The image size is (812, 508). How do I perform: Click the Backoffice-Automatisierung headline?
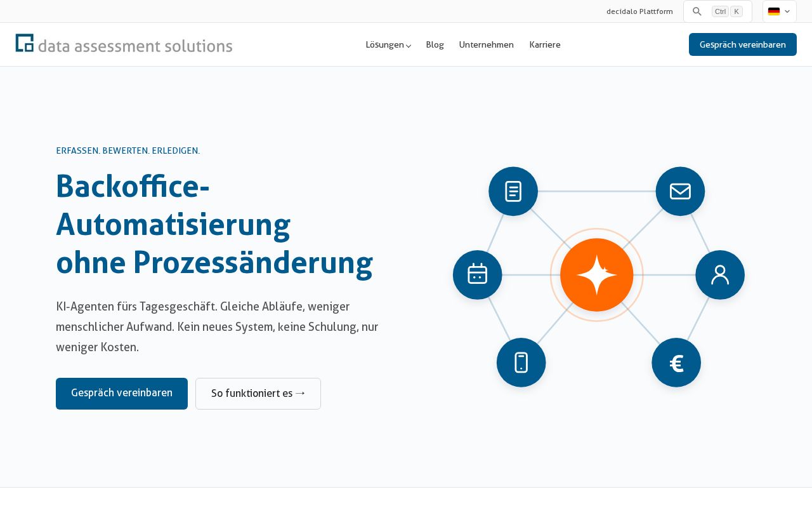pyautogui.click(x=214, y=224)
